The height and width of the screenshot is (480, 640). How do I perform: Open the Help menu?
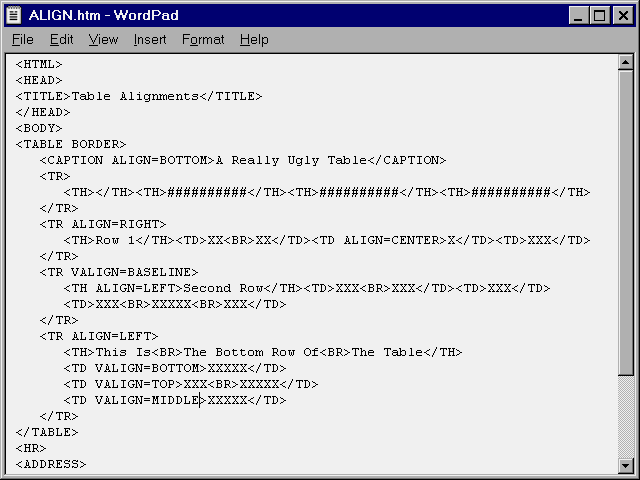click(x=254, y=40)
